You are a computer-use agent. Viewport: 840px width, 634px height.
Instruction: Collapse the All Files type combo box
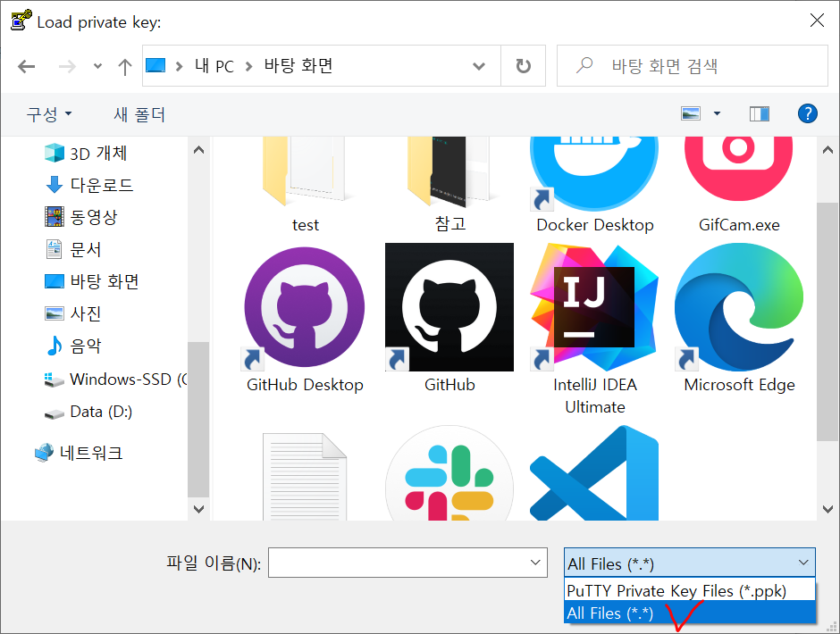(690, 563)
